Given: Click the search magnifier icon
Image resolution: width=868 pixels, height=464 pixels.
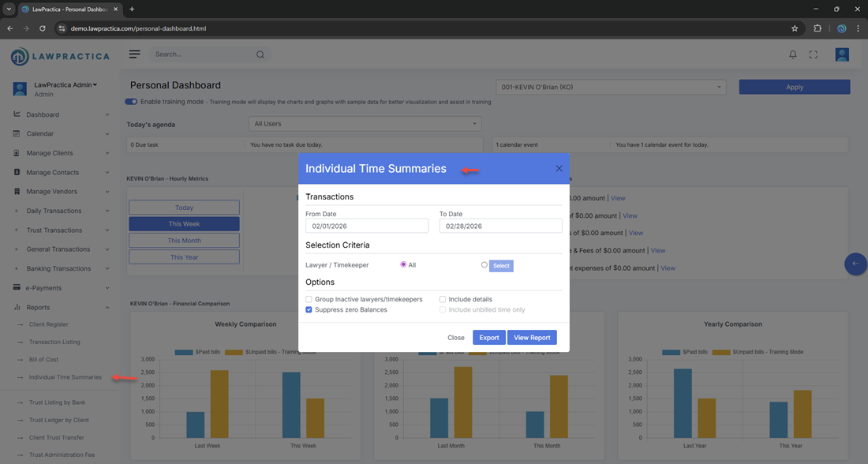Looking at the screenshot, I should (260, 55).
